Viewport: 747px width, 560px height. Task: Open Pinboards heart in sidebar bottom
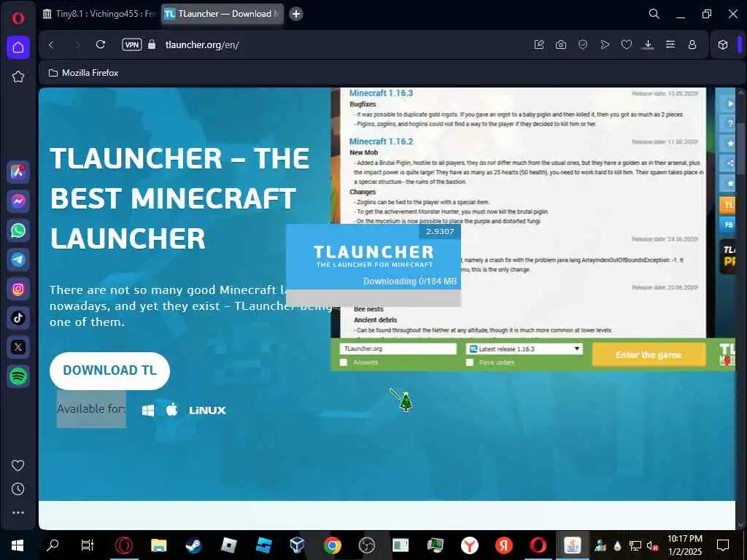tap(18, 465)
